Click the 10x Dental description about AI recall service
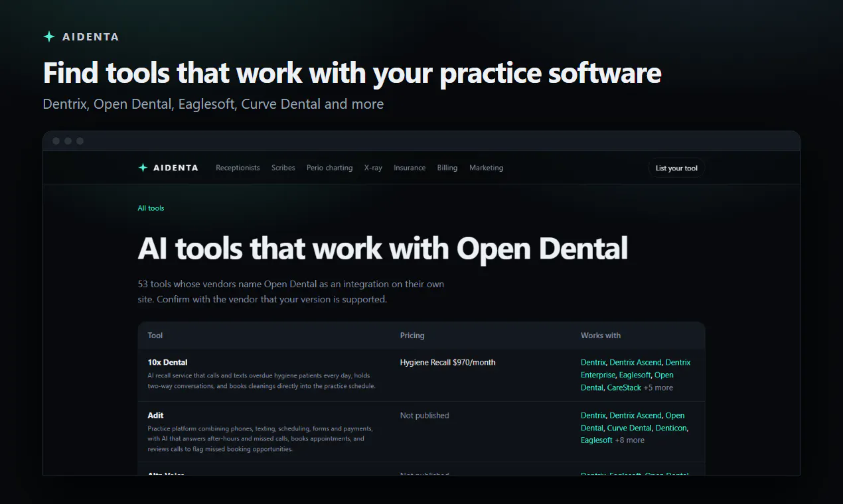Image resolution: width=843 pixels, height=504 pixels. point(262,381)
